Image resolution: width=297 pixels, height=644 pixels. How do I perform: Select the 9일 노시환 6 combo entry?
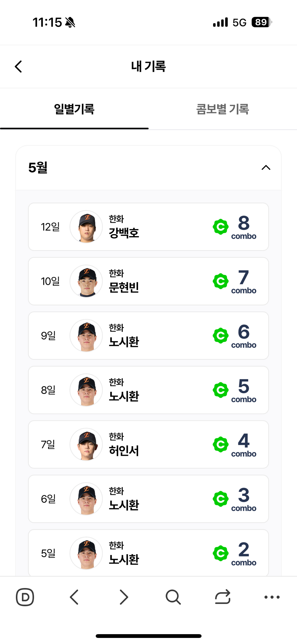[x=148, y=336]
